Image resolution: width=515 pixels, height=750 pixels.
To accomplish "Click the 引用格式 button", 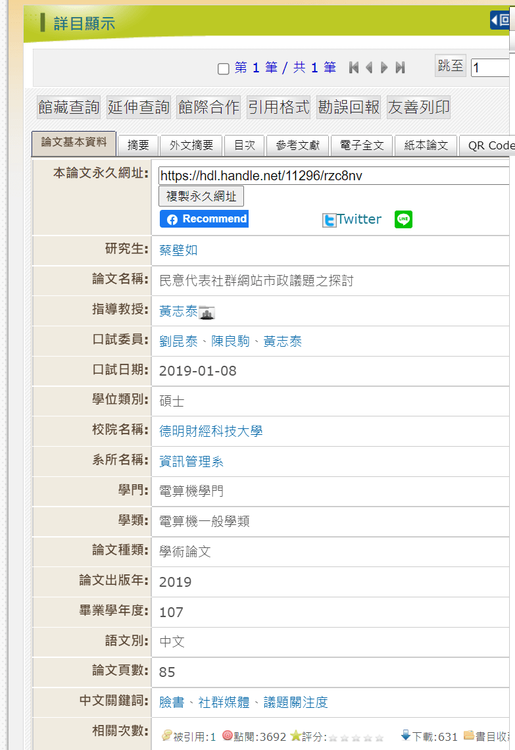I will pyautogui.click(x=279, y=107).
